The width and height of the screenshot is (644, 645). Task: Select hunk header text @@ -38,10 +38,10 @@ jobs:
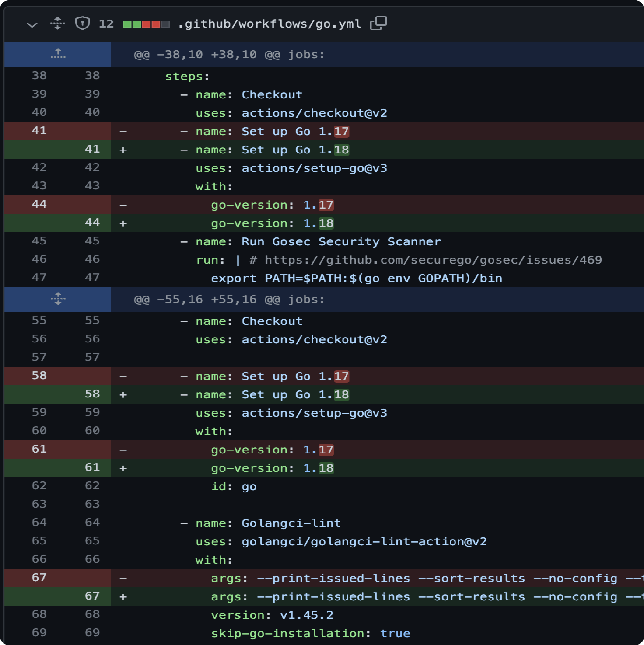click(229, 55)
